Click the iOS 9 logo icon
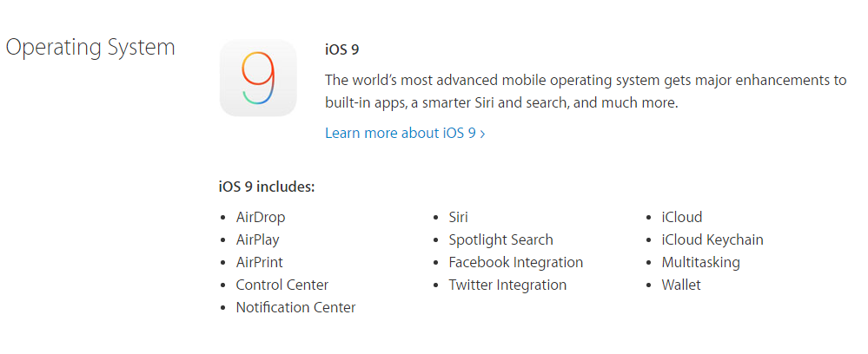Image resolution: width=868 pixels, height=354 pixels. pyautogui.click(x=258, y=78)
